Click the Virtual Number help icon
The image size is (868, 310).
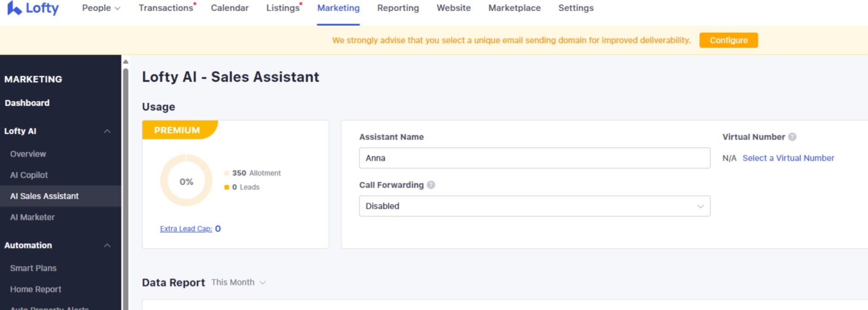tap(792, 137)
